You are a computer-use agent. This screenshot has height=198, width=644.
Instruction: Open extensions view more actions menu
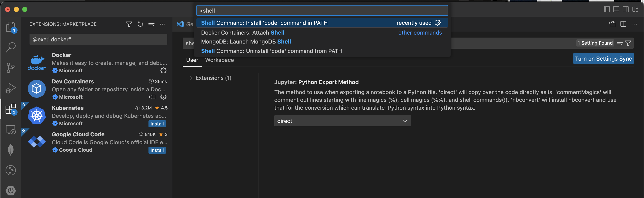coord(163,24)
